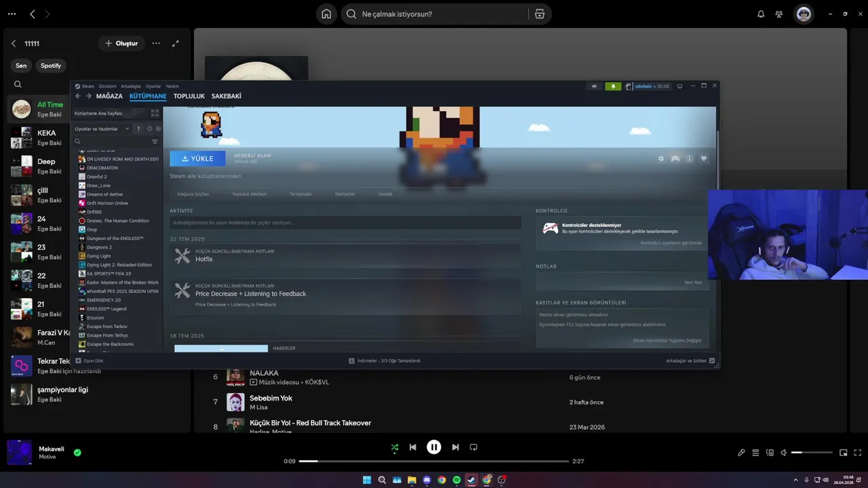This screenshot has width=868, height=488.
Task: Toggle repeat in Spotify player
Action: (x=473, y=447)
